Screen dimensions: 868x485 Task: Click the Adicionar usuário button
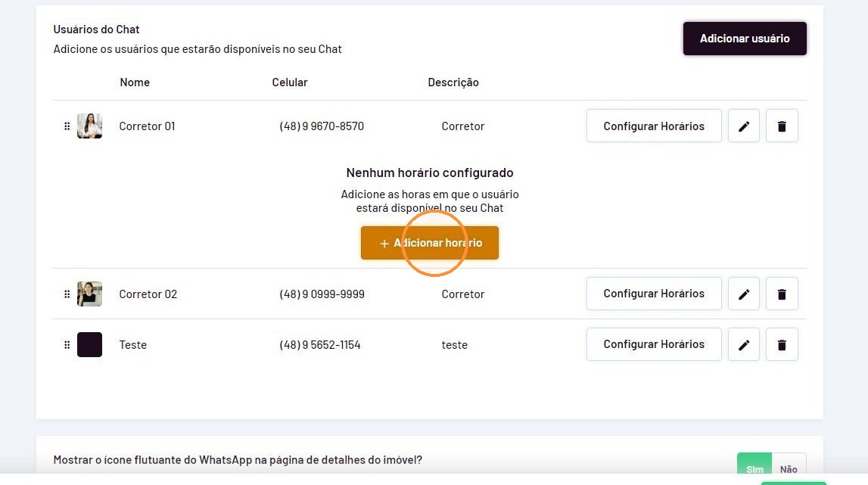(745, 38)
